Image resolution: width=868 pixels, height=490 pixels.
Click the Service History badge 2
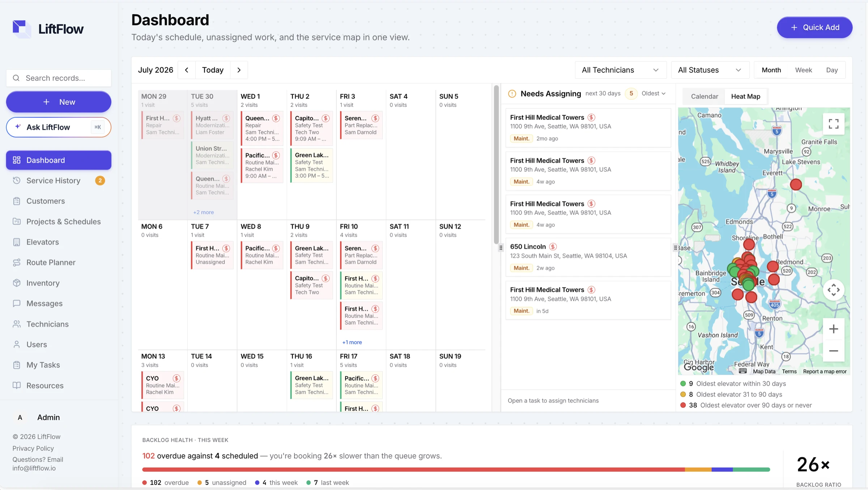(100, 180)
